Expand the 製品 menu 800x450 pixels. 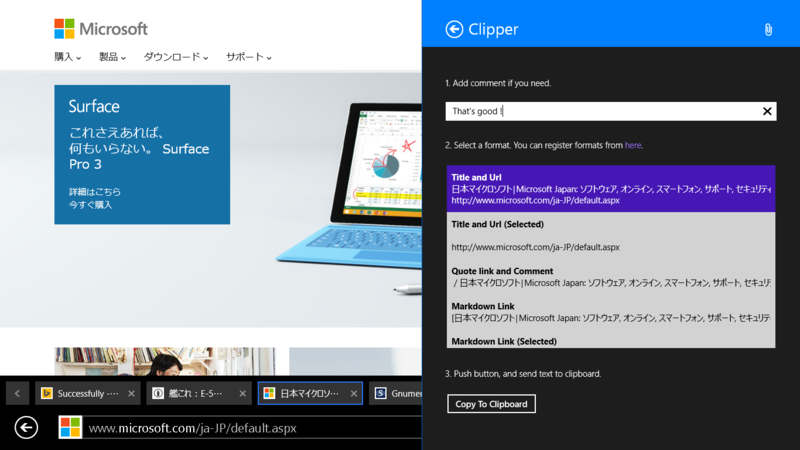[x=112, y=57]
